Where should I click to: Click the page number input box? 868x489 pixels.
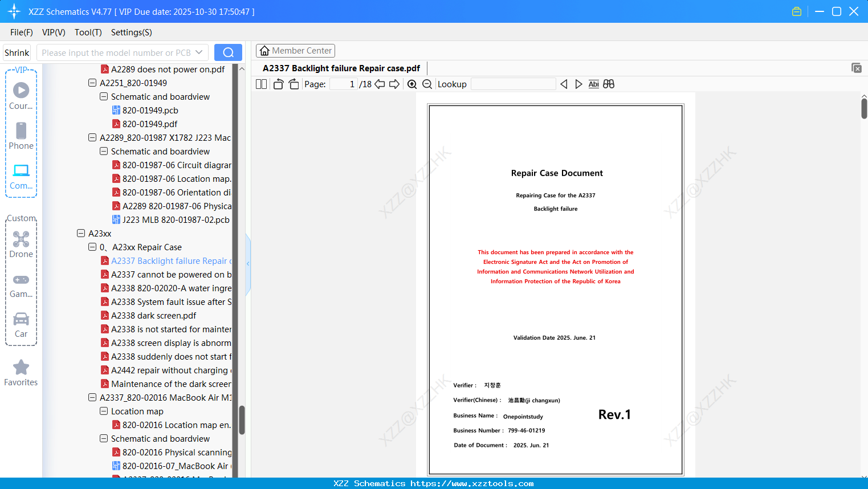343,84
